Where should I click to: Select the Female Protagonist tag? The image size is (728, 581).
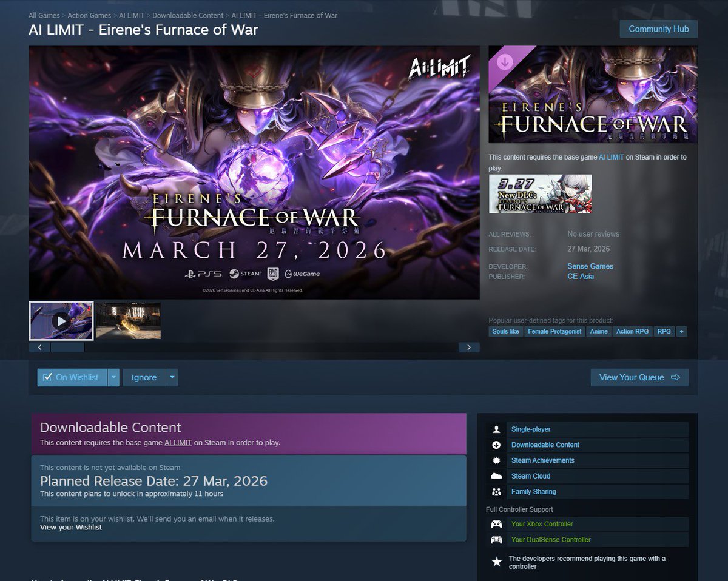tap(554, 332)
